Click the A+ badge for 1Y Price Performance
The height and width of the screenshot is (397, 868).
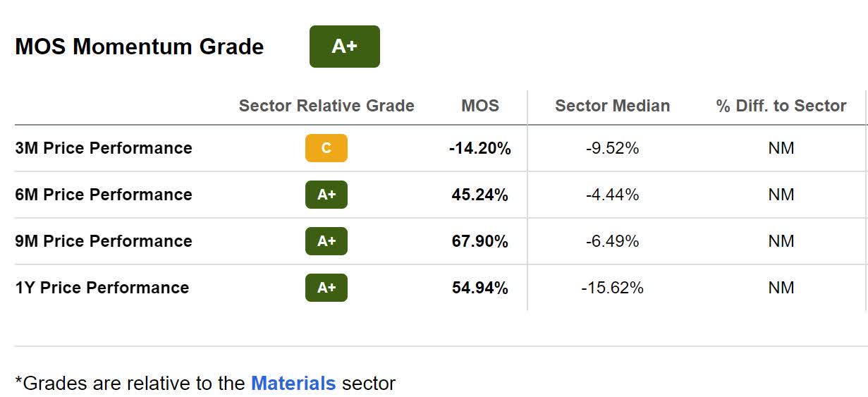point(326,288)
